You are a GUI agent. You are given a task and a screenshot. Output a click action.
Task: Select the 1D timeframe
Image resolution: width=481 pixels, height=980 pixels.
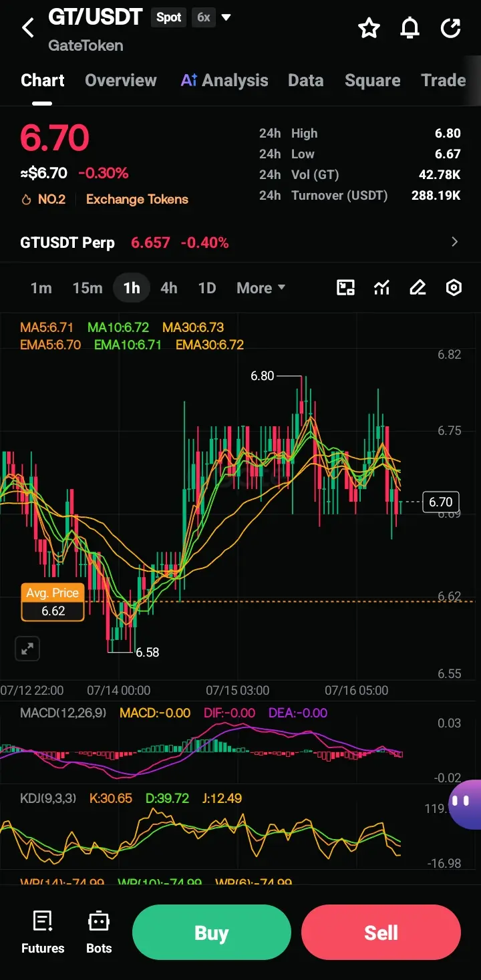(x=207, y=288)
